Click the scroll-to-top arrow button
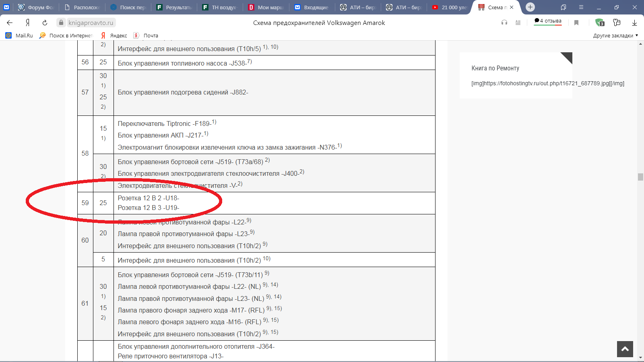 click(625, 349)
